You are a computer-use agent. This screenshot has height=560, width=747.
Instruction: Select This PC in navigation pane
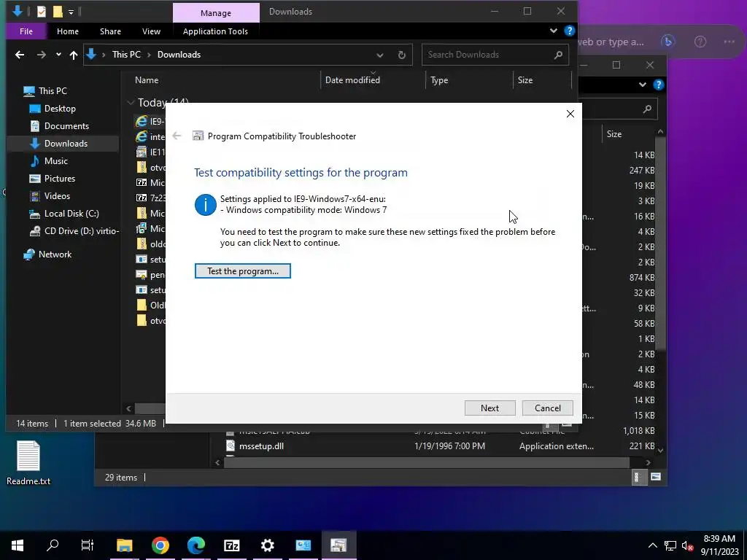[x=53, y=91]
